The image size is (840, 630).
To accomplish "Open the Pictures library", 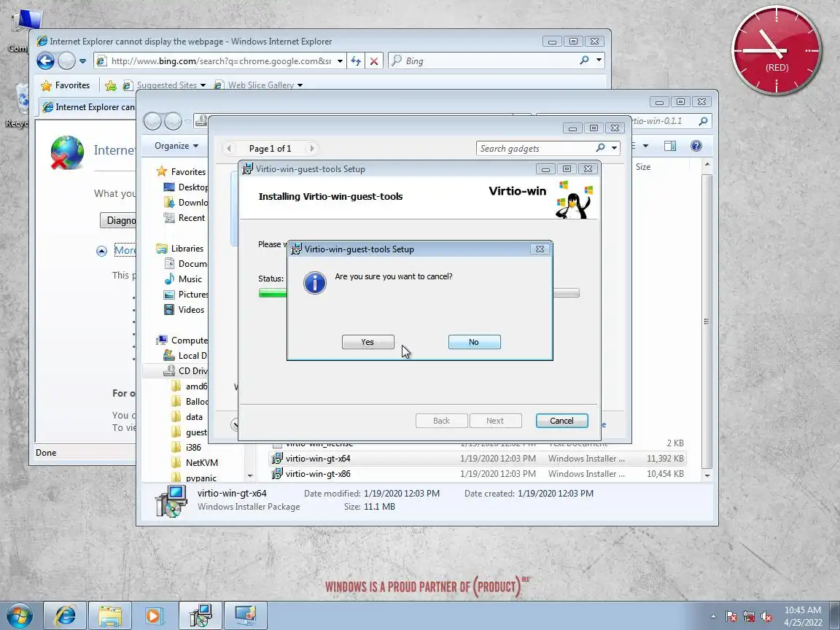I will pos(185,295).
